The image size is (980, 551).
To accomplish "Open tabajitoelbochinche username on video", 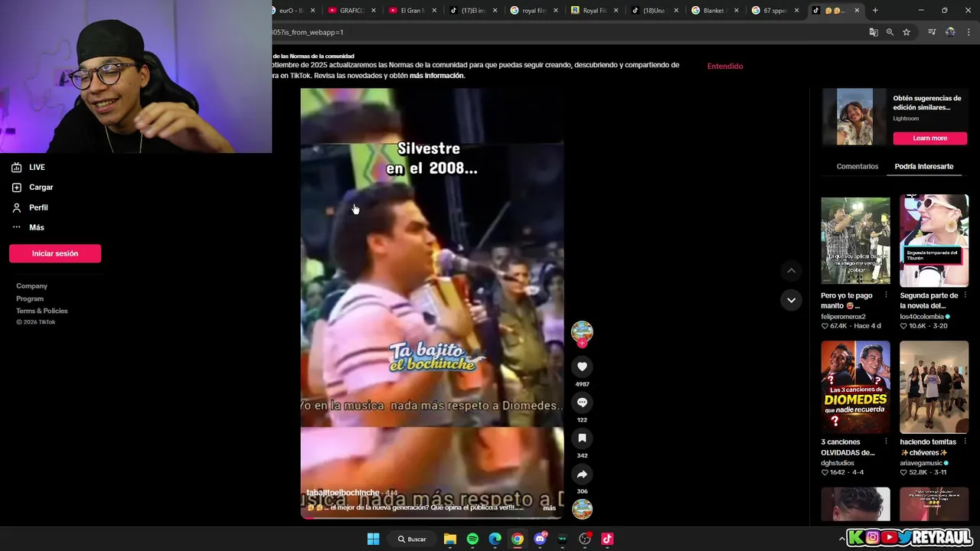I will (x=343, y=493).
